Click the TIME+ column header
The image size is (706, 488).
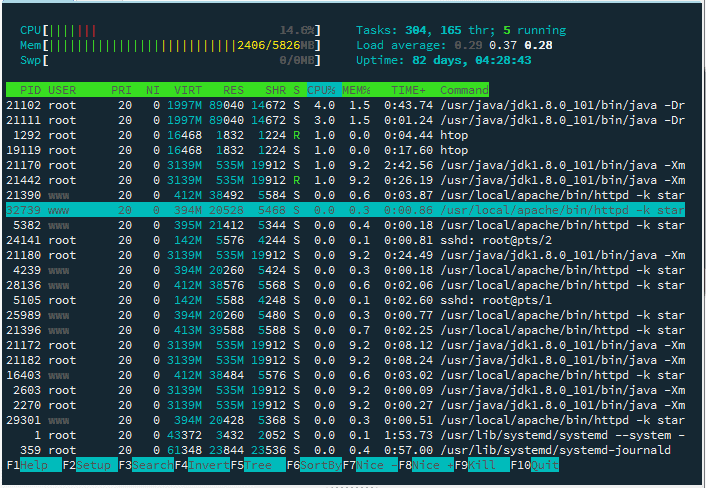[x=408, y=90]
